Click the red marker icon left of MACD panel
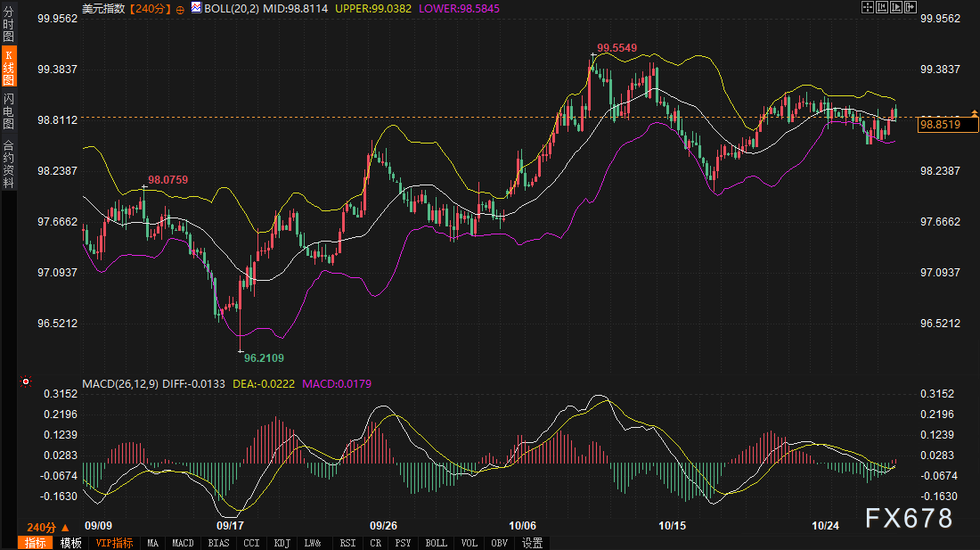 pyautogui.click(x=26, y=382)
